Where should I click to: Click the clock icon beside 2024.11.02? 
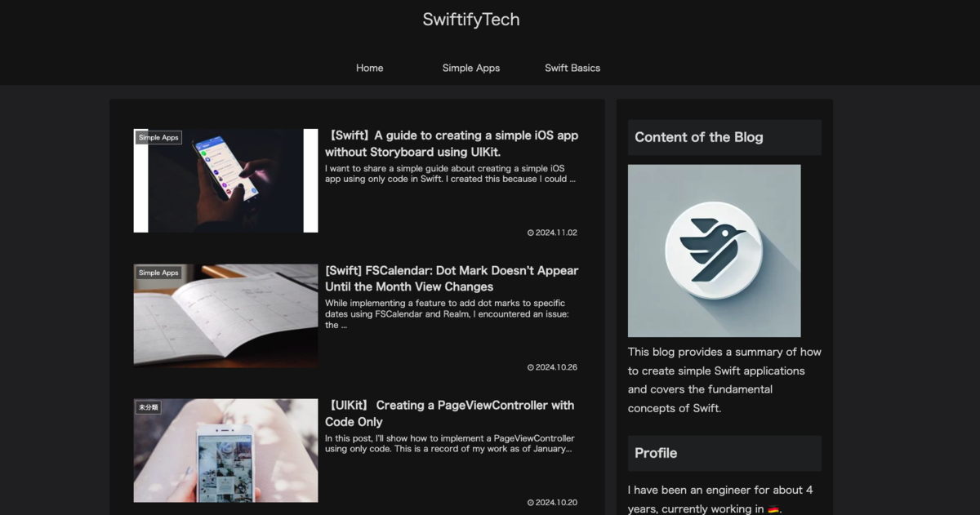point(531,233)
